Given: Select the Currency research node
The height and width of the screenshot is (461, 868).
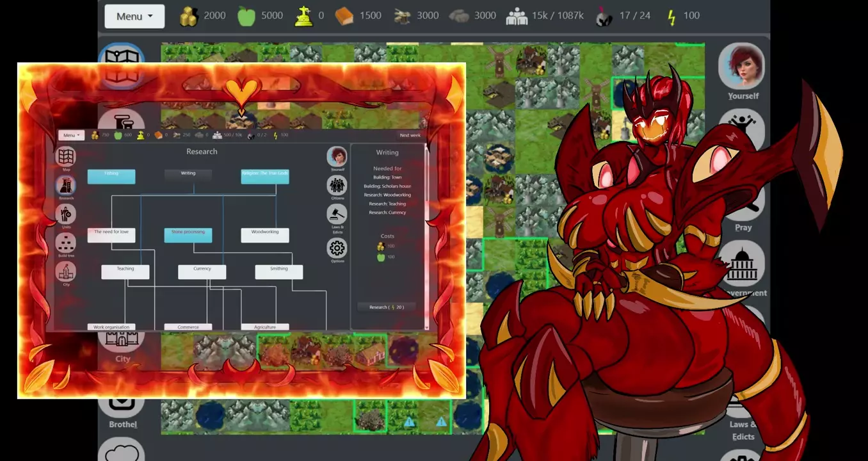Looking at the screenshot, I should 202,271.
